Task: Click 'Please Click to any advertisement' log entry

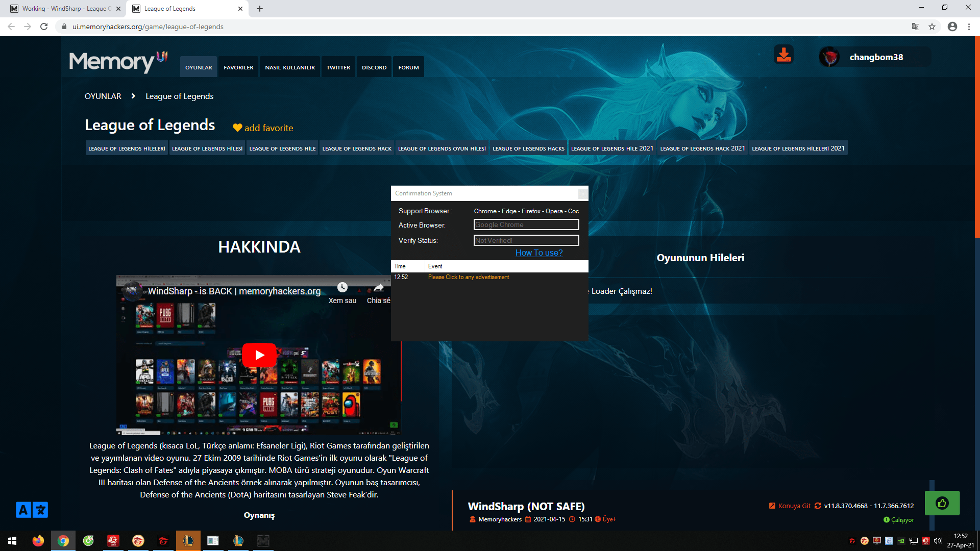Action: coord(469,277)
